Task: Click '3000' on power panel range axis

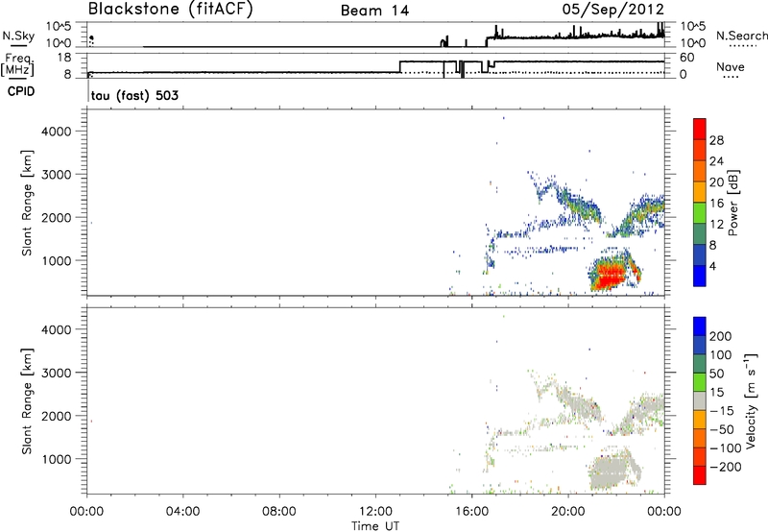Action: [x=57, y=175]
